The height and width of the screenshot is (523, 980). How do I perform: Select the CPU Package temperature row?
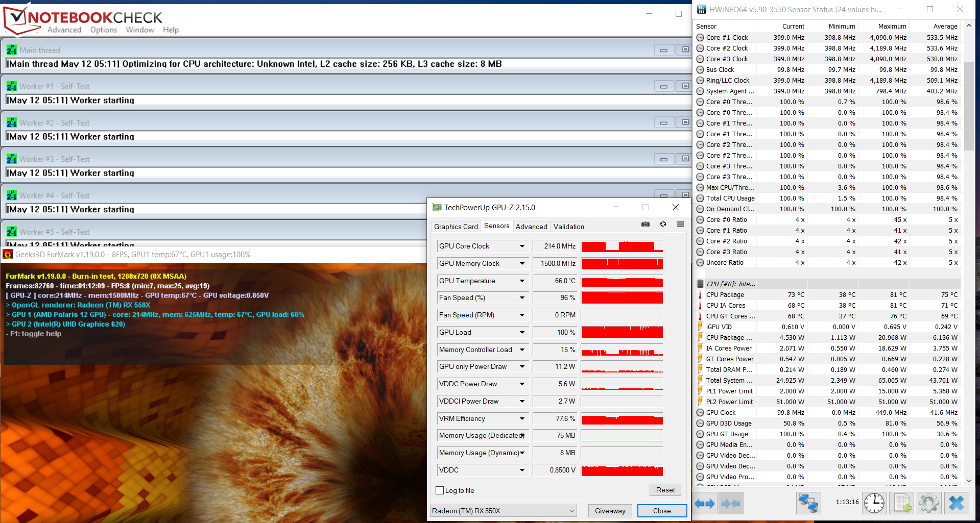click(x=827, y=294)
